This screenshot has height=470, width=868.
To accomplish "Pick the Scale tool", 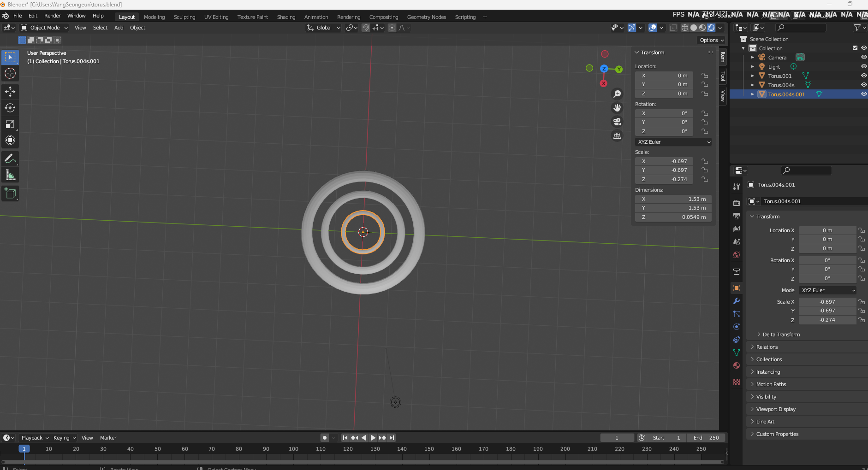I will click(x=10, y=124).
